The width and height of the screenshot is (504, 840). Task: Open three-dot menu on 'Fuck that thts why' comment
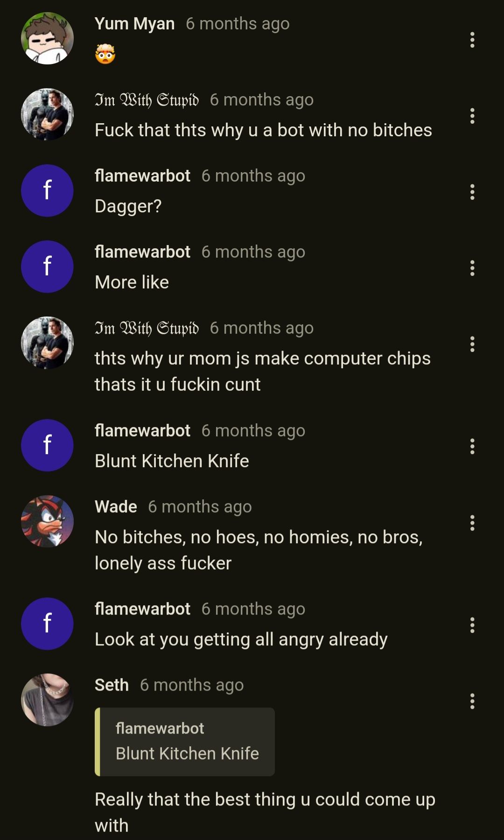click(472, 116)
